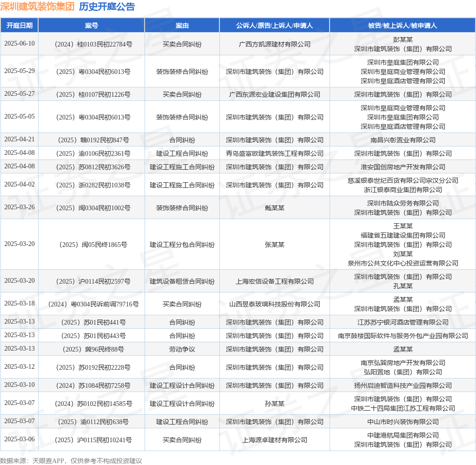Click the date cell 2025-03-26

[x=20, y=207]
